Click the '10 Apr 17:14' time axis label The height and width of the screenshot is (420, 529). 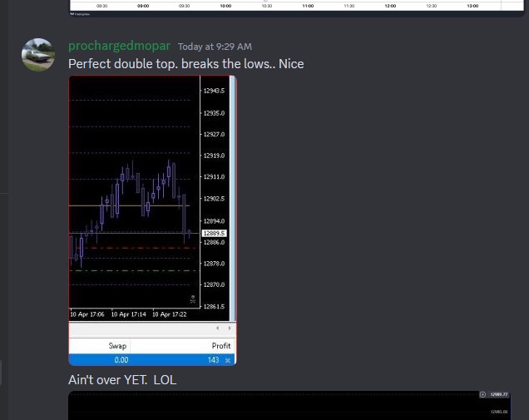click(129, 314)
